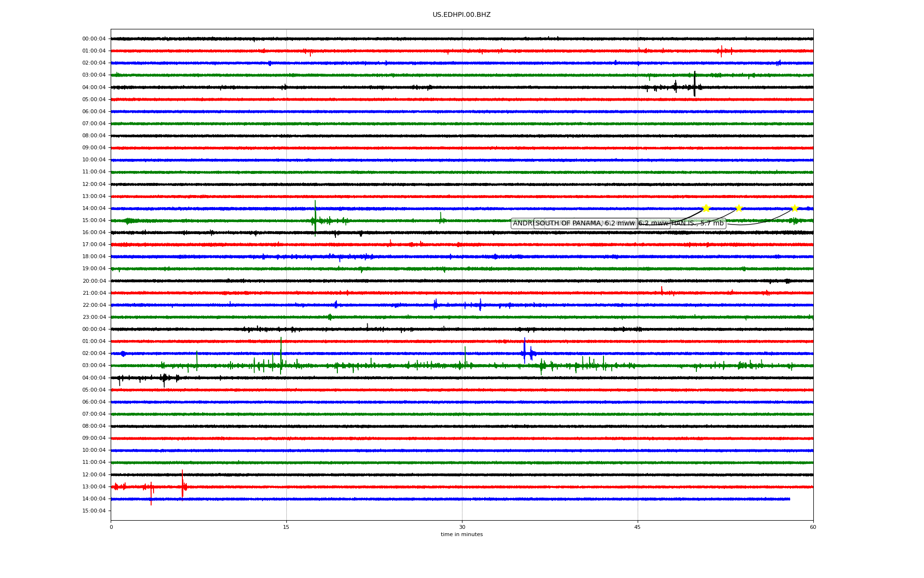Click the SOUTH OF PANAMA 6.2 mww label
924x578 pixels.
tap(585, 223)
